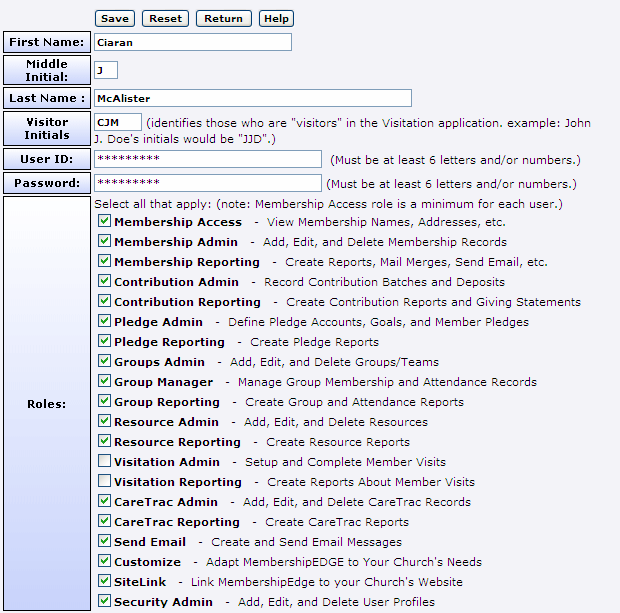
Task: Click the Return button
Action: pos(224,18)
